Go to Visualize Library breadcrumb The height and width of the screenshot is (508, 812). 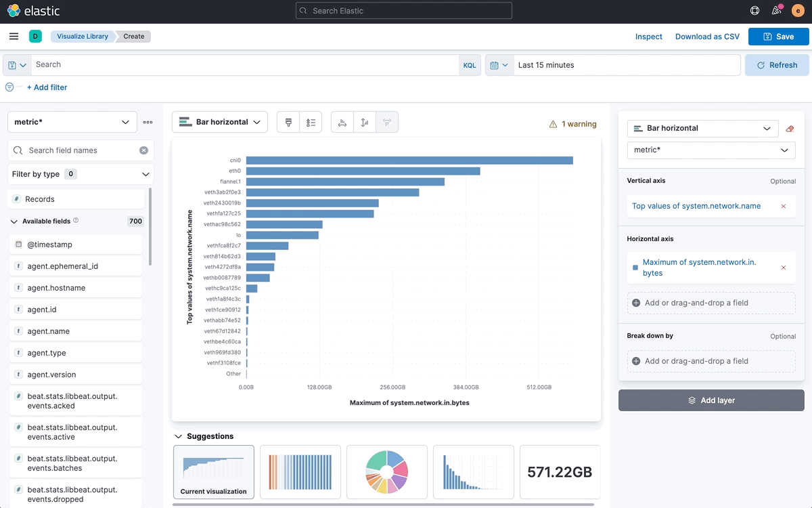(83, 37)
